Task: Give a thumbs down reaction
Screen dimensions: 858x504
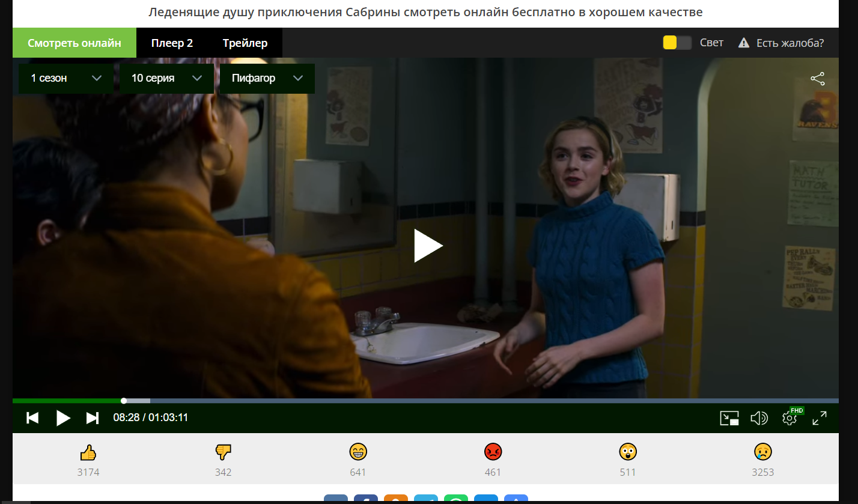Action: (223, 452)
